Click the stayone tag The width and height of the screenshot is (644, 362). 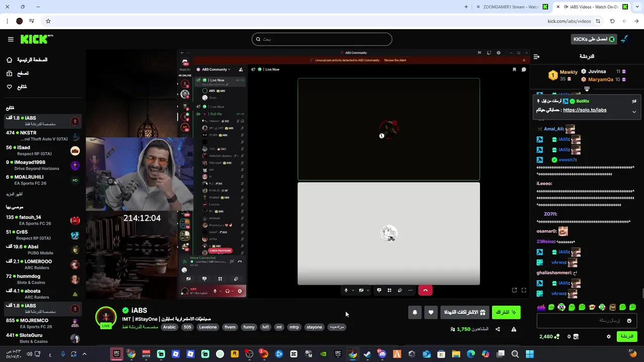click(x=314, y=327)
